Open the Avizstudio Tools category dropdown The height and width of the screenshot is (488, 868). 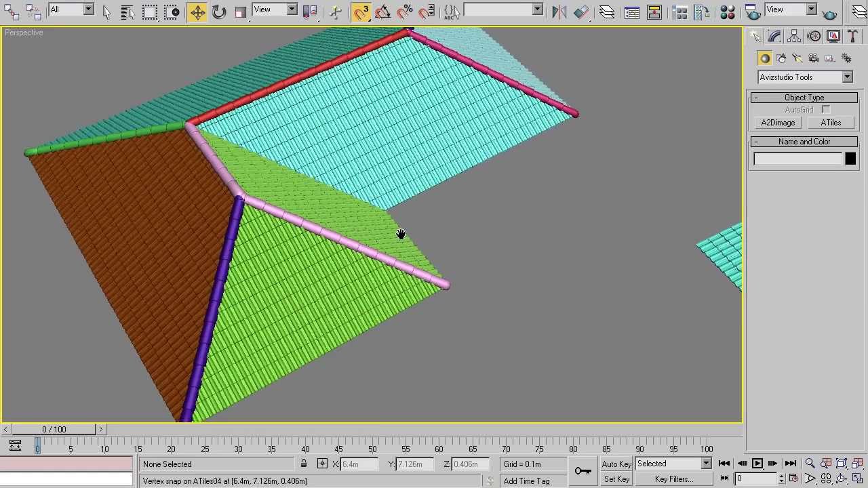pos(847,77)
